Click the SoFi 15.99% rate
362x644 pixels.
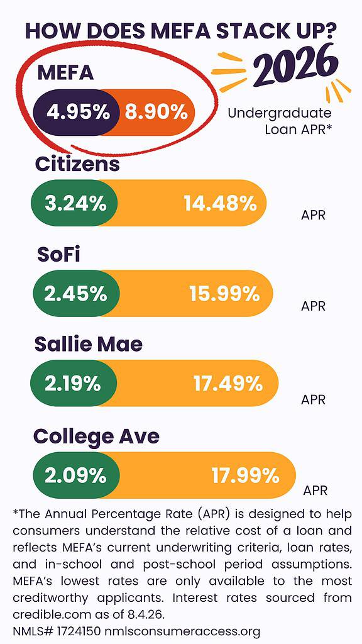(224, 293)
